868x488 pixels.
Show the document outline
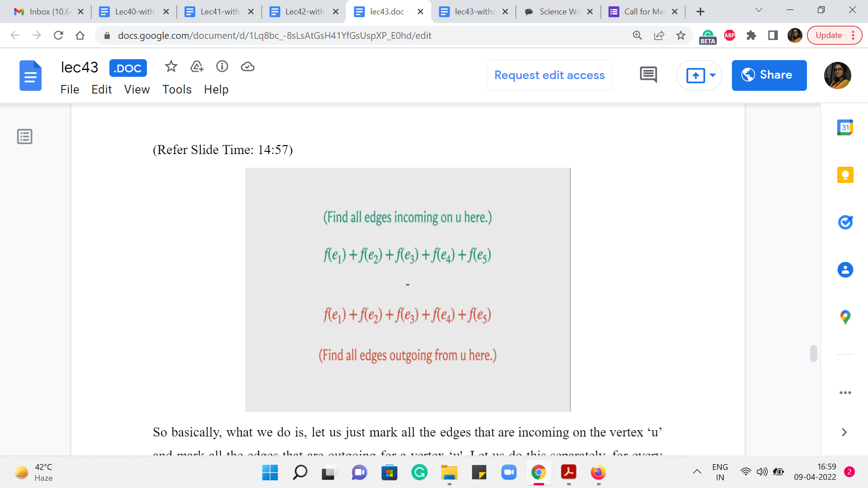click(x=25, y=136)
